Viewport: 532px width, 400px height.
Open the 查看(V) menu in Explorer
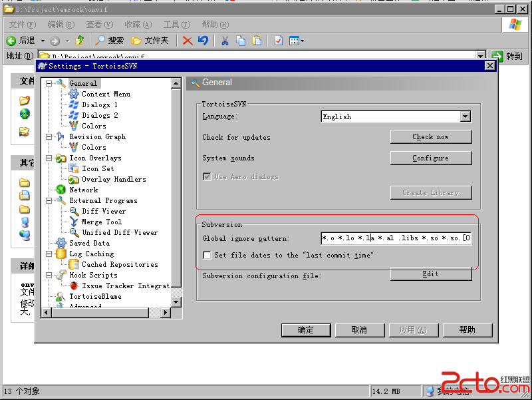coord(99,25)
